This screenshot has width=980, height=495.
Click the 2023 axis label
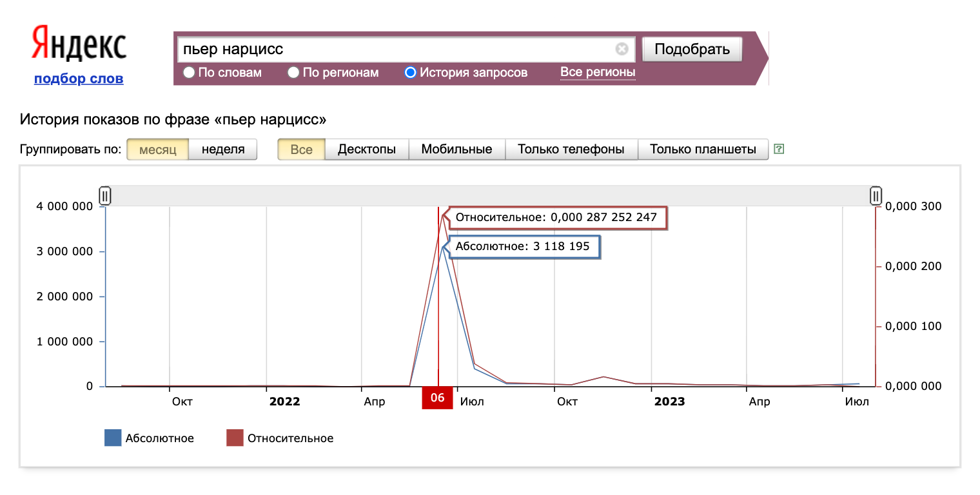point(670,402)
